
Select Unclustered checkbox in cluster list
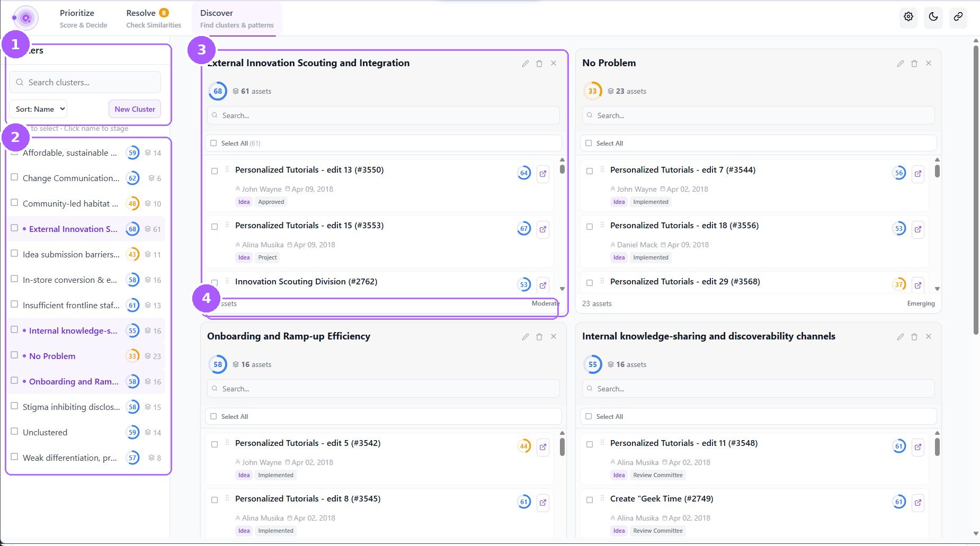coord(14,432)
